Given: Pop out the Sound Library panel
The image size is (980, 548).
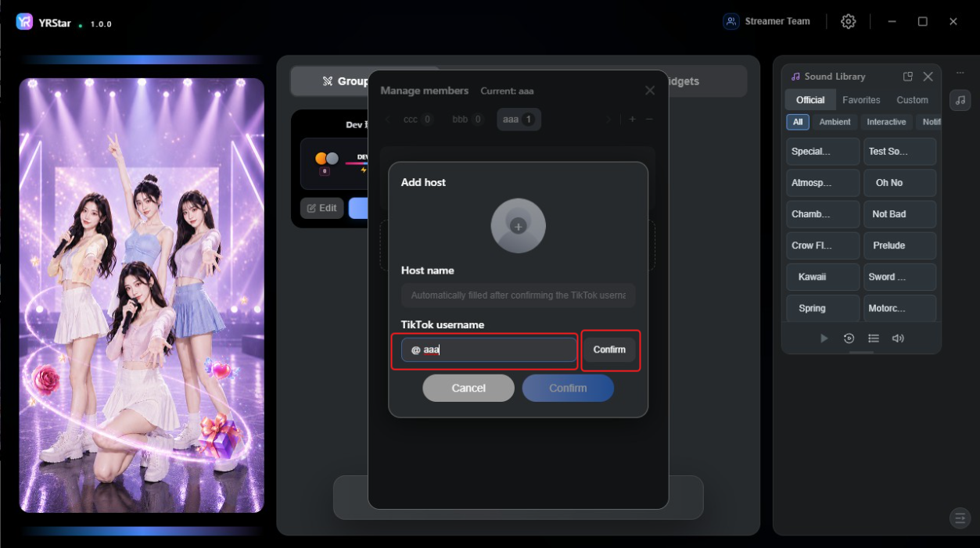Looking at the screenshot, I should (x=908, y=77).
